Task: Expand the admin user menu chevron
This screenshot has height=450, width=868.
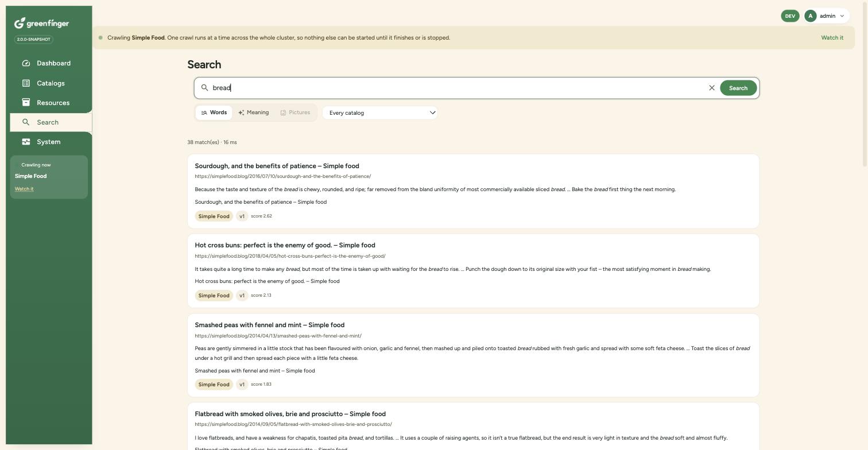Action: (x=842, y=16)
